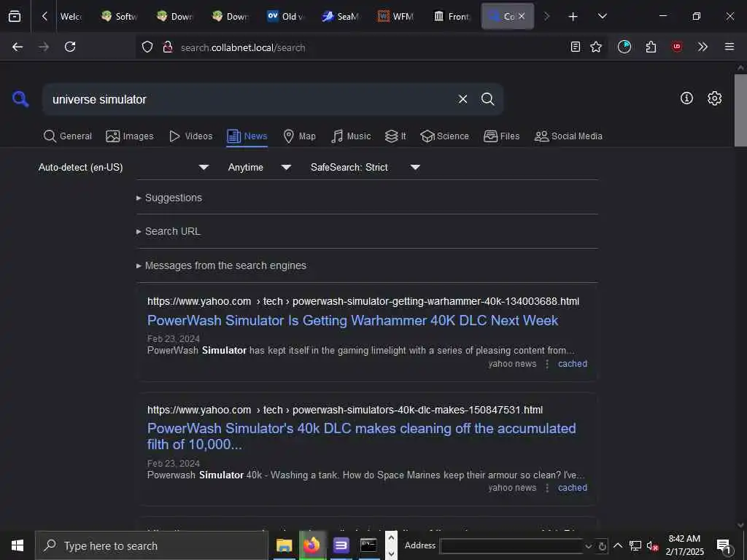Open the terminal app in taskbar
This screenshot has height=560, width=747.
click(x=368, y=545)
